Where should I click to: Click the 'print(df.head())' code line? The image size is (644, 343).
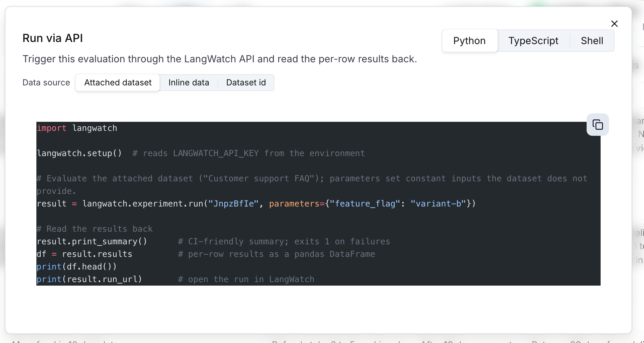point(77,267)
